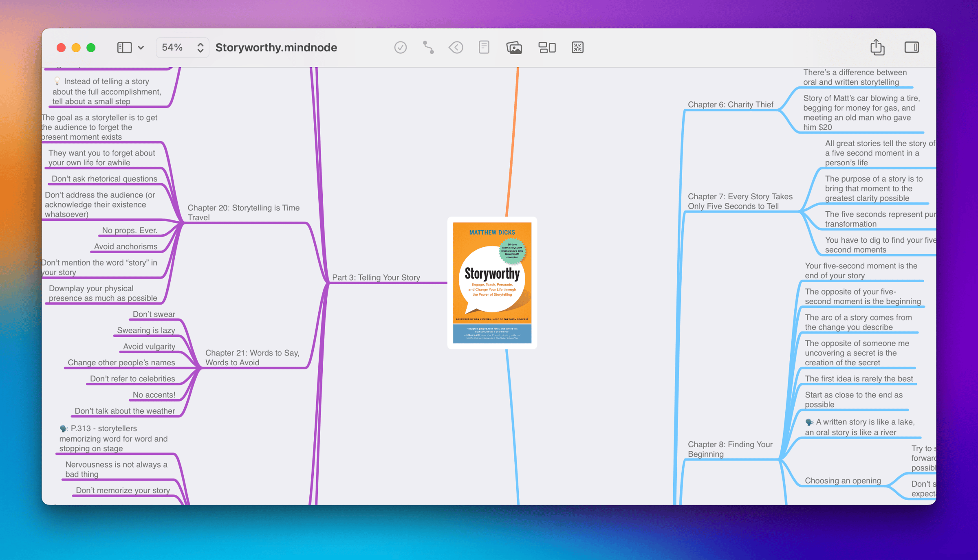
Task: Select All great stories tell node
Action: tap(880, 153)
